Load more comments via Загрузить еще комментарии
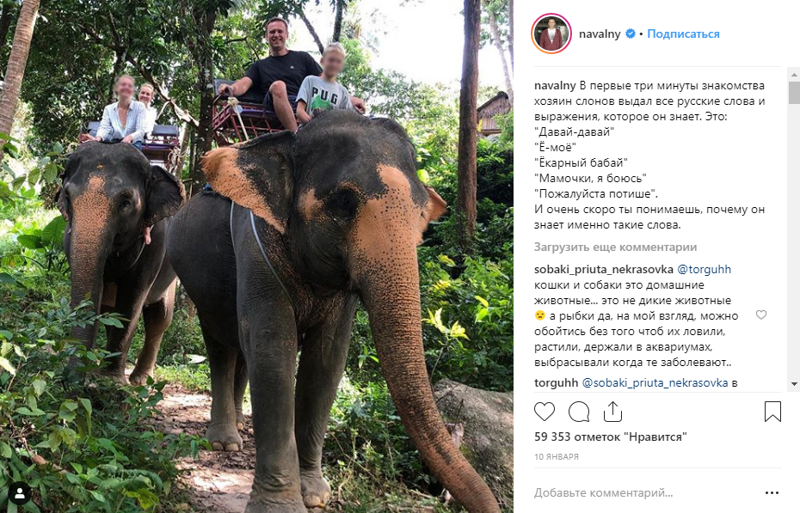 point(615,247)
